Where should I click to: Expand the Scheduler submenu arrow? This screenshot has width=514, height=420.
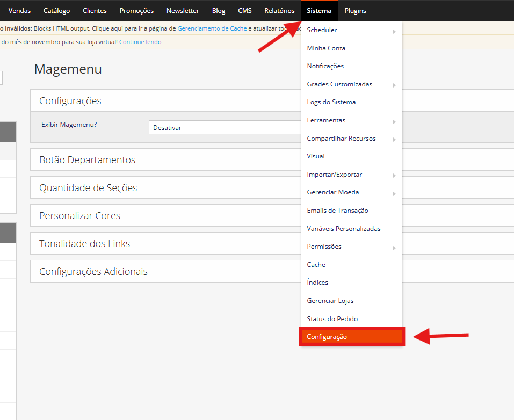click(x=394, y=31)
